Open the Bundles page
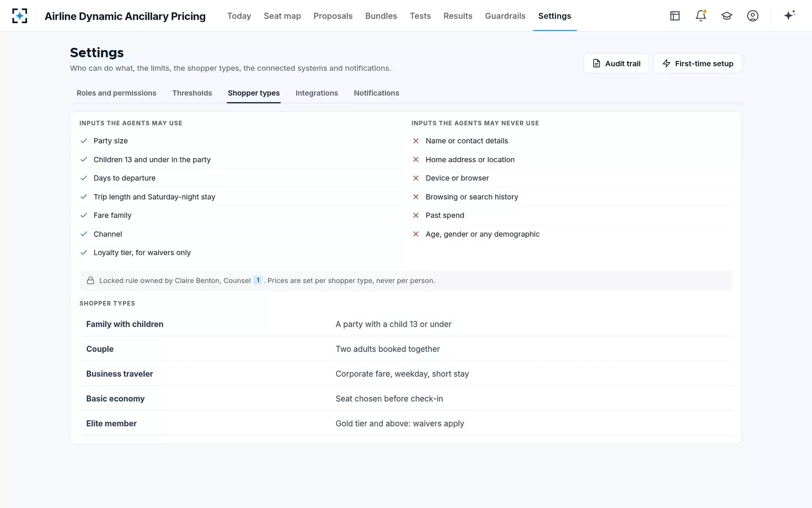The width and height of the screenshot is (812, 508). [x=381, y=16]
